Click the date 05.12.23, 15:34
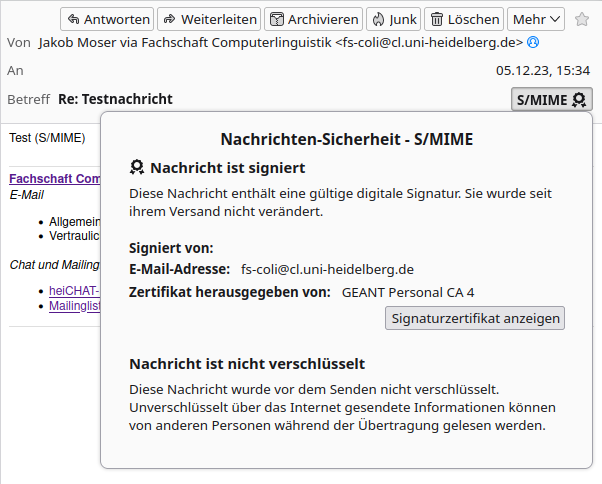The width and height of the screenshot is (602, 484). [x=543, y=71]
